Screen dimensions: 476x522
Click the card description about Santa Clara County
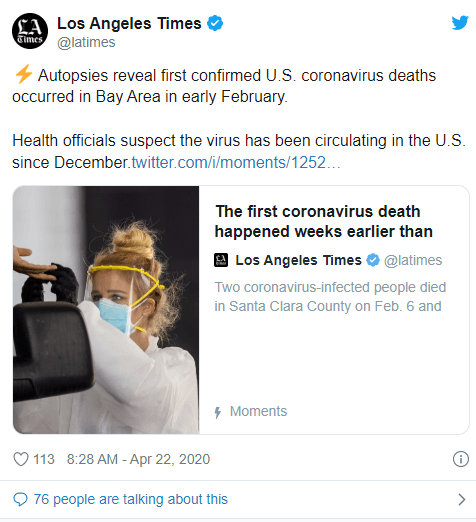click(330, 297)
